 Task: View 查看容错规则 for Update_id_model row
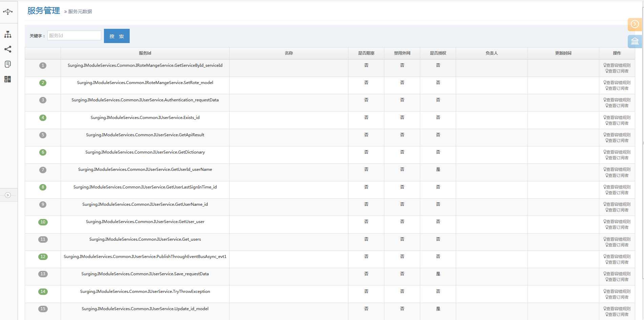(617, 308)
